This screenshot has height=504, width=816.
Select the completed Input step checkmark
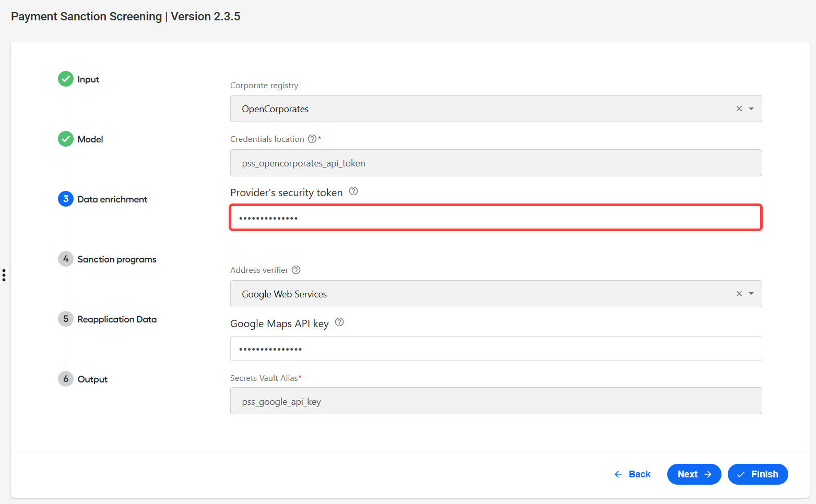point(66,79)
